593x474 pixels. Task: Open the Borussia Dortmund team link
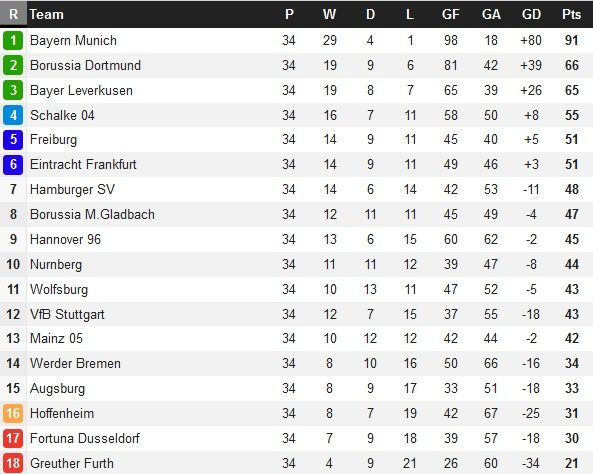(85, 65)
